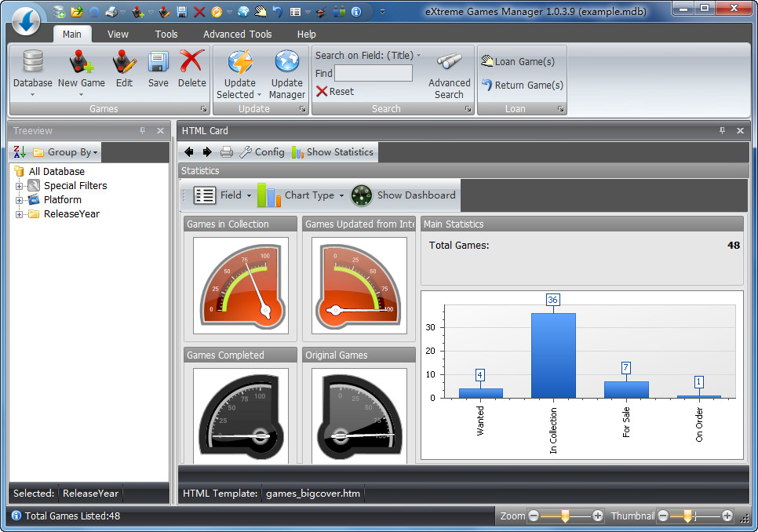Click the Database ribbon button
This screenshot has width=758, height=532.
coord(32,73)
